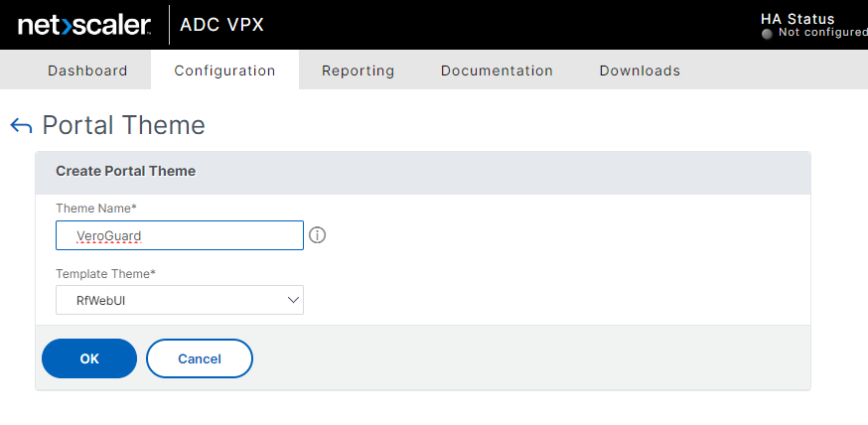Click the ADC VPX product label
This screenshot has width=868, height=425.
pyautogui.click(x=221, y=26)
